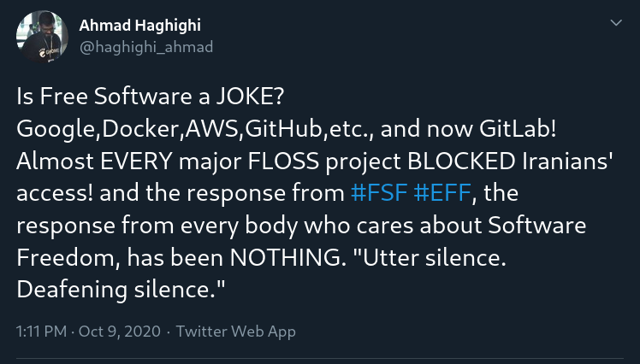Click the word Google in the tweet
The image size is (640, 364).
(56, 130)
